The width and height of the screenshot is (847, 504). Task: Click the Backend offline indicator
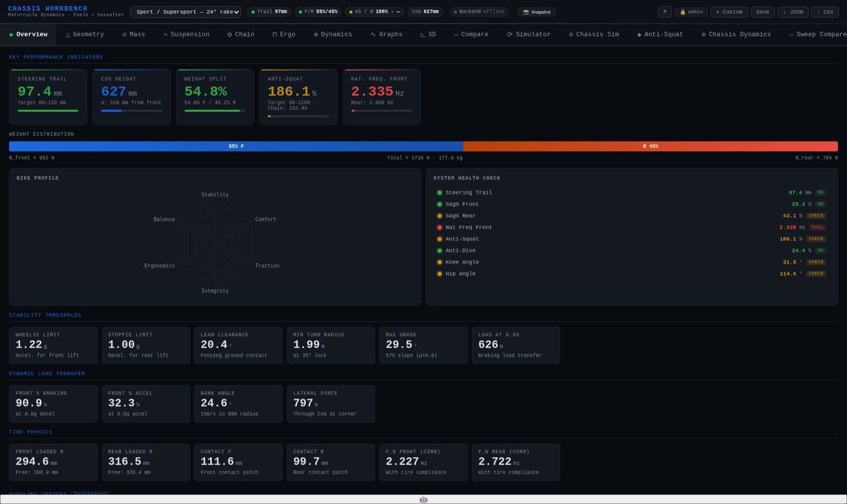pyautogui.click(x=479, y=11)
